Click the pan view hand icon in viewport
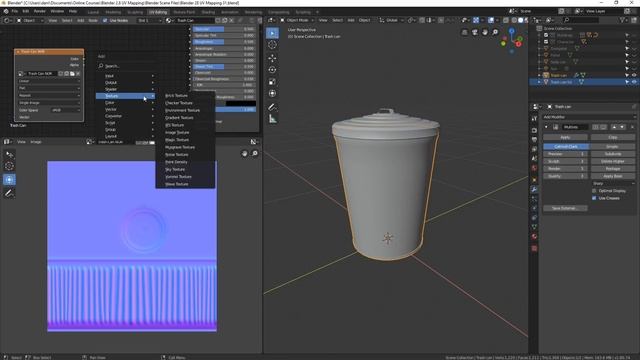Image resolution: width=640 pixels, height=360 pixels. tap(484, 32)
